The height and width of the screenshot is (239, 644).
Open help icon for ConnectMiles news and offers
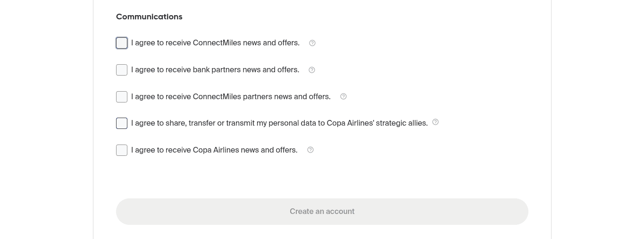coord(312,43)
